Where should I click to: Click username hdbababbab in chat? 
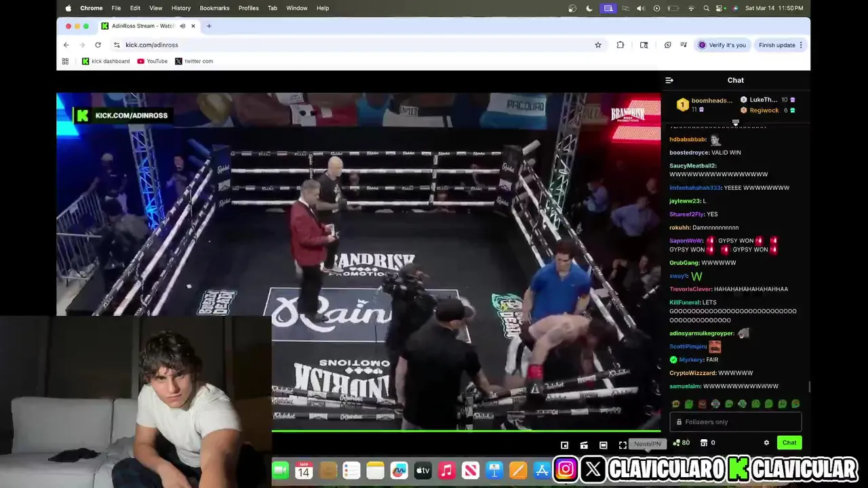(x=688, y=140)
